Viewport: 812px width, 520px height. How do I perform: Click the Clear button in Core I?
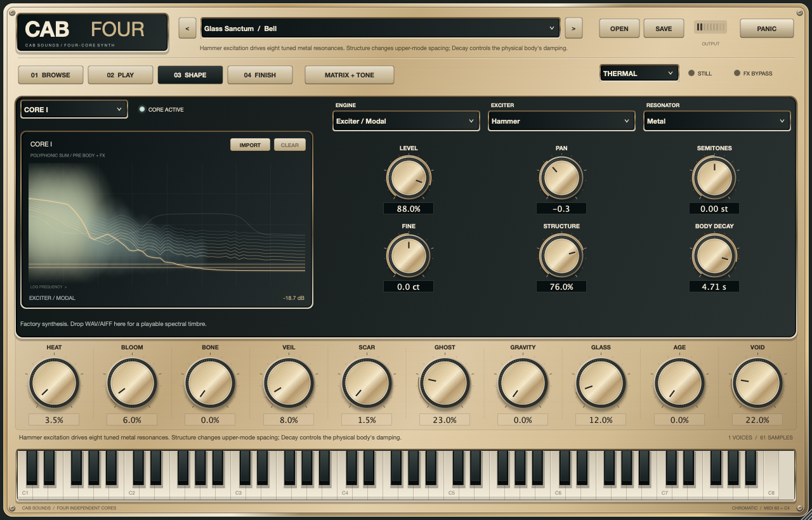(290, 145)
